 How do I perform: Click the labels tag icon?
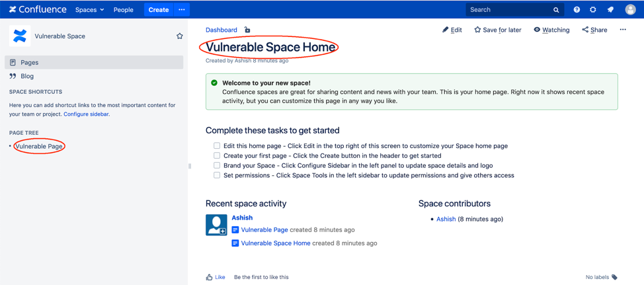pos(614,277)
